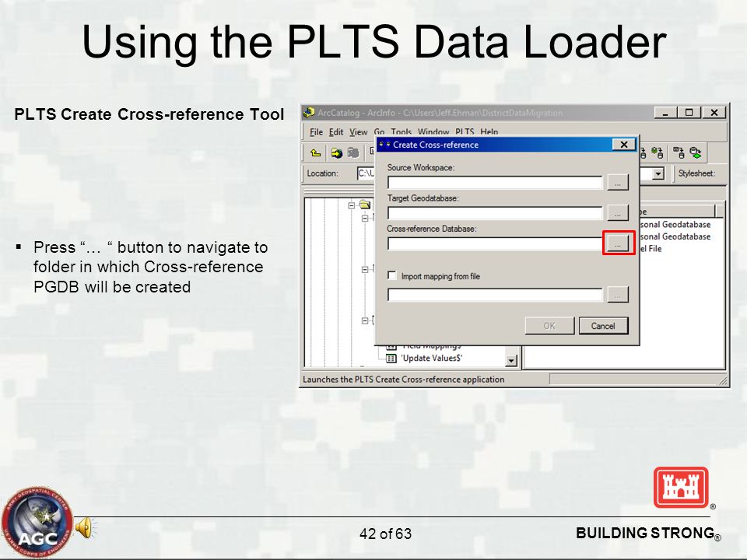Image resolution: width=747 pixels, height=560 pixels.
Task: Select 'Update Values$' item in catalog tree
Action: point(431,358)
